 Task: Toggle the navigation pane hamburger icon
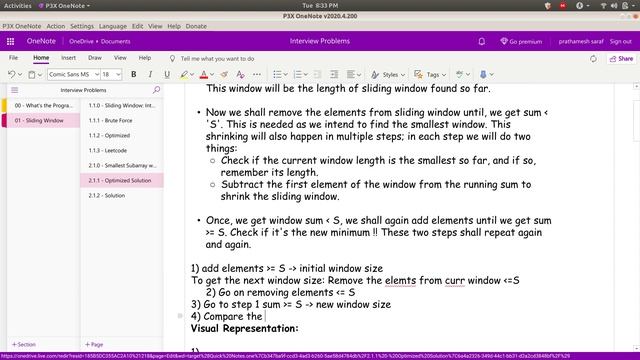15,90
